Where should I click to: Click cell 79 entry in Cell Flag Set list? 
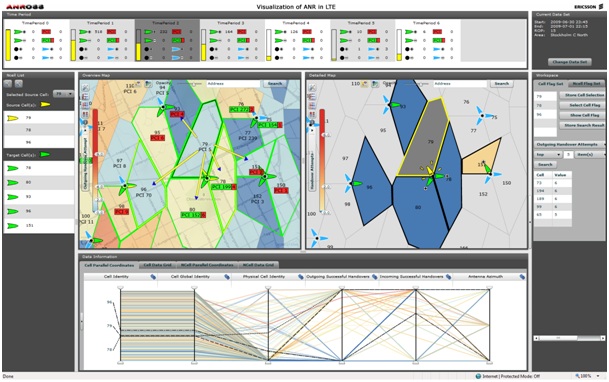coord(545,96)
